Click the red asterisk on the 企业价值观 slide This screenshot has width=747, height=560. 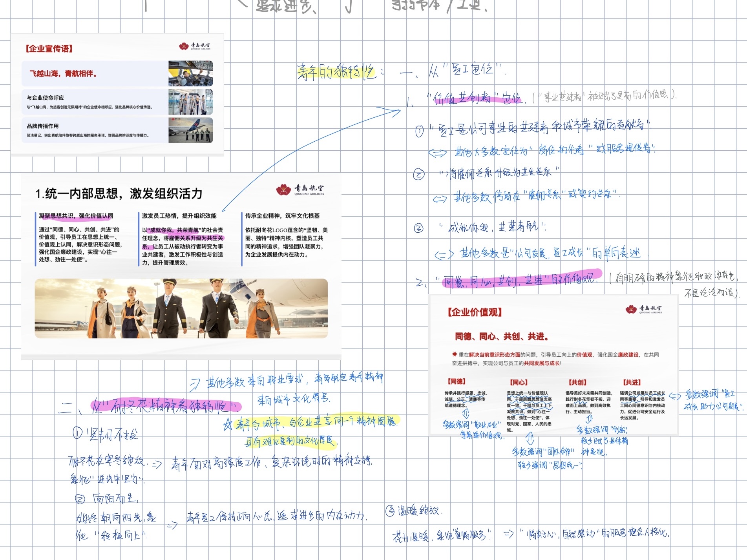455,354
